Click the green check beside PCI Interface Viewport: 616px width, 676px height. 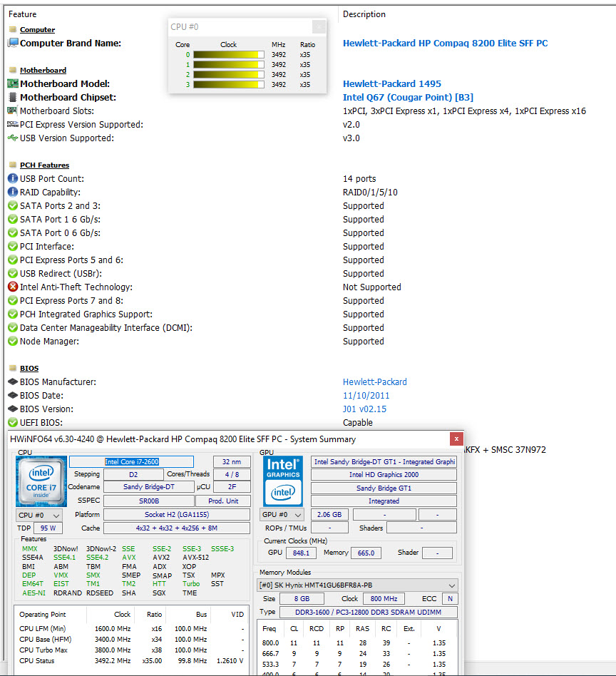click(13, 246)
